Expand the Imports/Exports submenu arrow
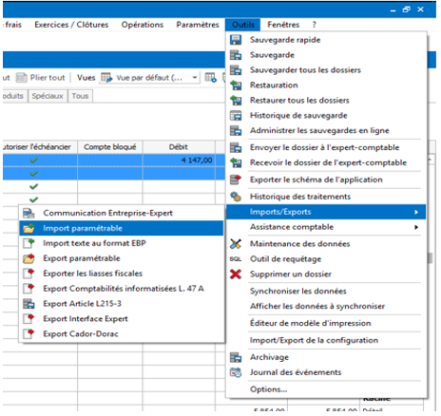This screenshot has height=416, width=441. coord(416,212)
